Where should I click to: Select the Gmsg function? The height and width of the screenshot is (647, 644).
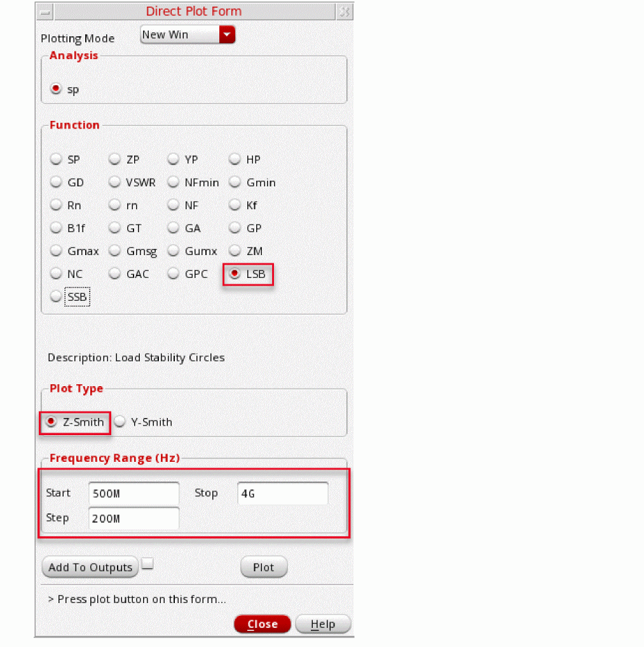coord(114,251)
